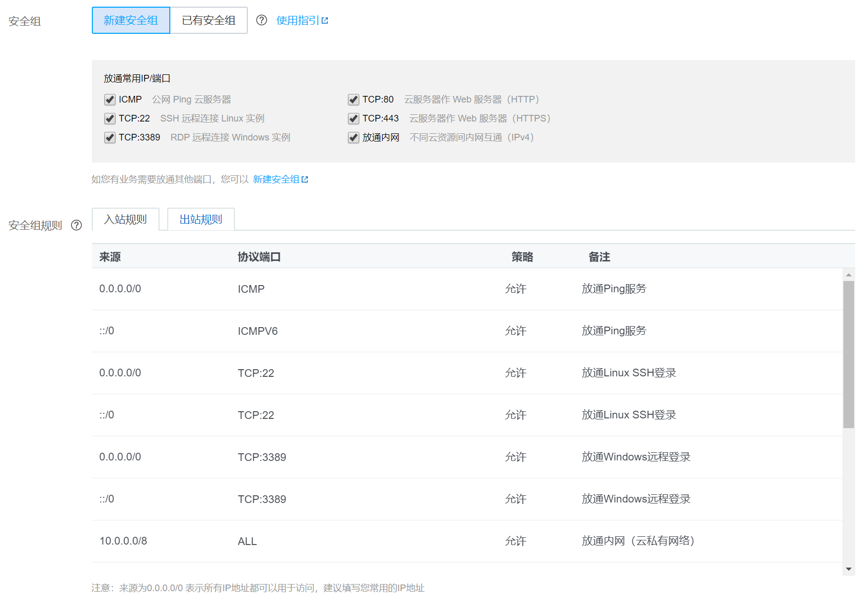The width and height of the screenshot is (868, 604).
Task: Click the external link icon after 使用指引
Action: click(x=325, y=21)
